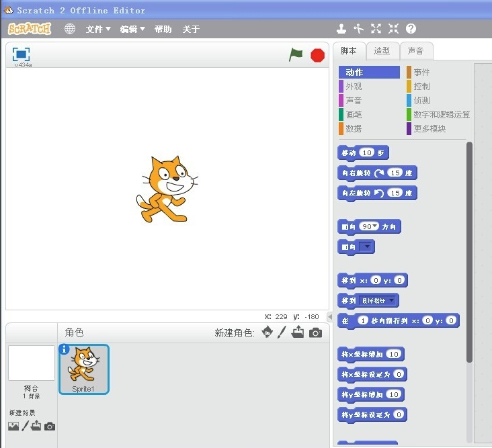Screen dimensions: 492x448
Task: Open the 关于 menu item
Action: (x=191, y=29)
